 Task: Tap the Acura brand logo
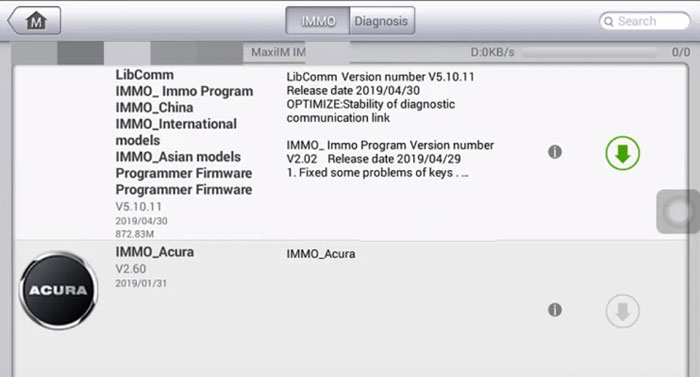(x=58, y=290)
